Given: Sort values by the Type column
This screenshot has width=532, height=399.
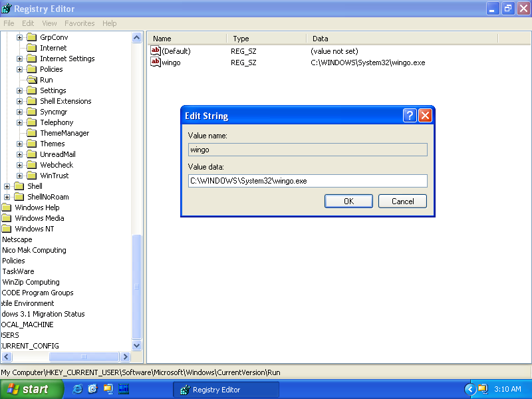Looking at the screenshot, I should point(267,39).
